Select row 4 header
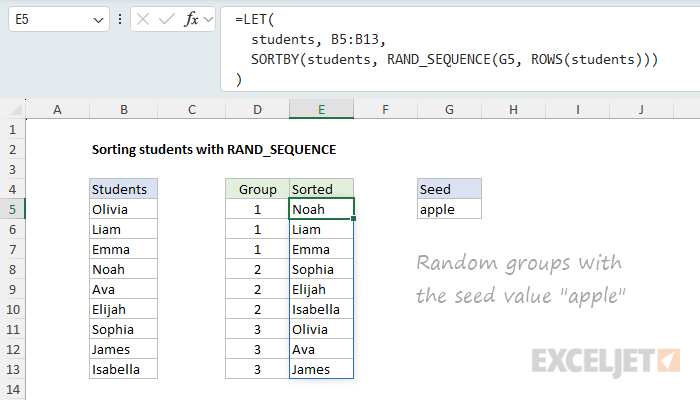Image resolution: width=700 pixels, height=400 pixels. [x=12, y=189]
